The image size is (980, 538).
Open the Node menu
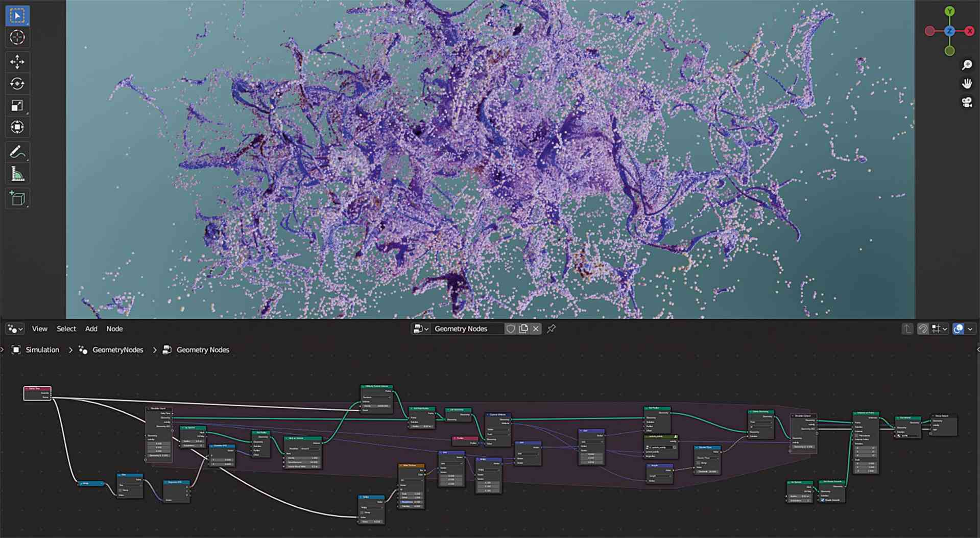click(x=114, y=329)
